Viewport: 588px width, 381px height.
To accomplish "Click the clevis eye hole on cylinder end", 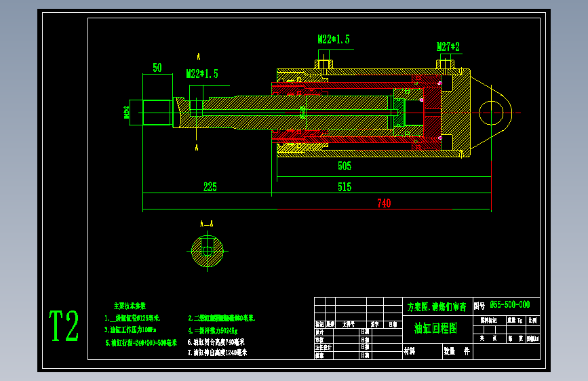I will click(x=491, y=113).
